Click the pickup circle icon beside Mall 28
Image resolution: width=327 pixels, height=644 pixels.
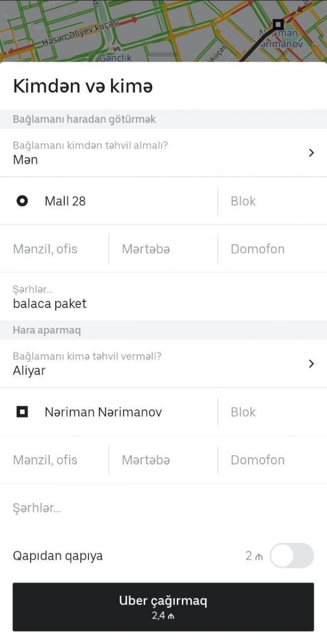tap(22, 201)
